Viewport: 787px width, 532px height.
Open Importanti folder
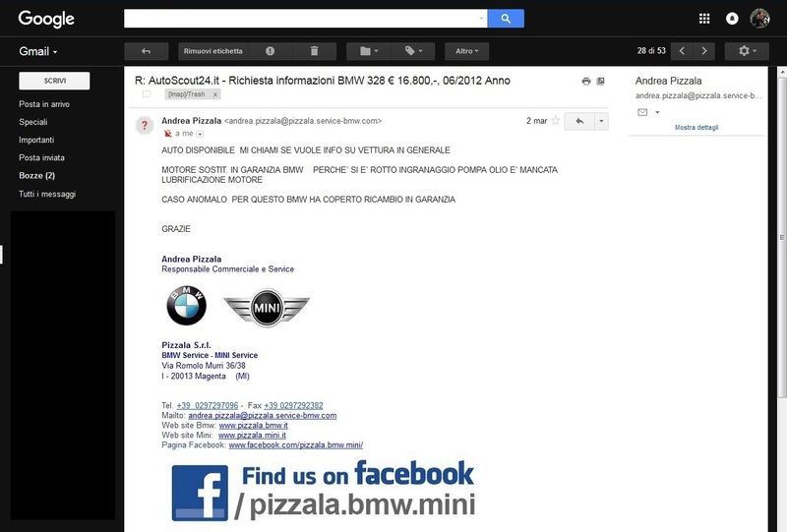tap(36, 140)
